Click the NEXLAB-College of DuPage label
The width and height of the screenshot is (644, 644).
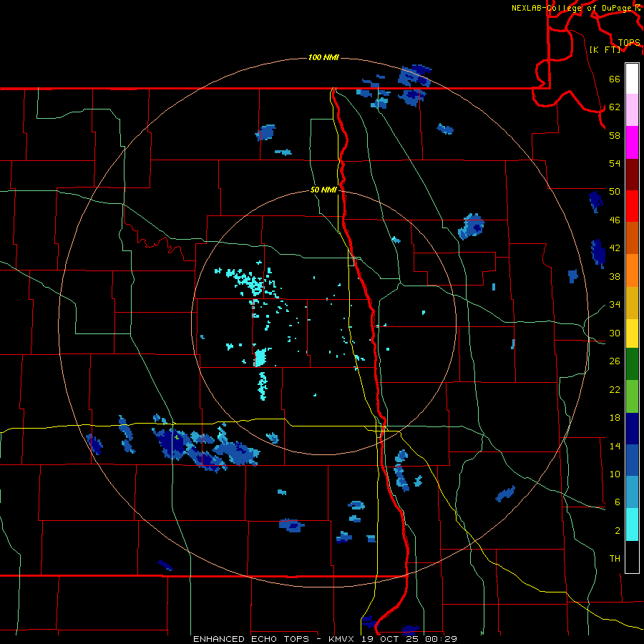coord(572,8)
